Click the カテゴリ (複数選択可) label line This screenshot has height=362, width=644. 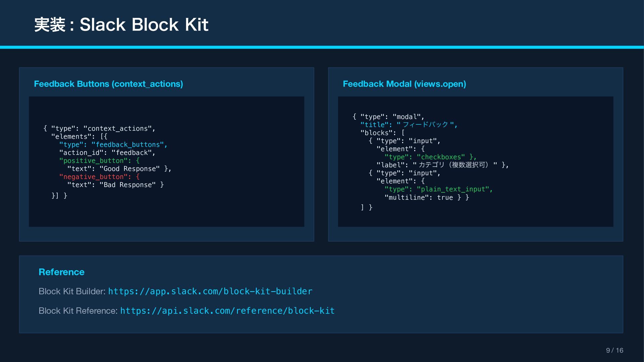tap(442, 165)
